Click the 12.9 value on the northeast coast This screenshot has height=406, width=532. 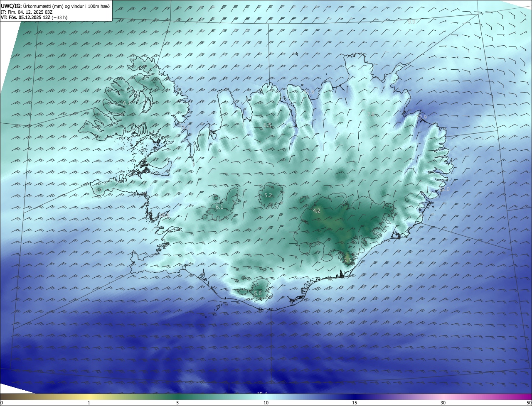tap(421, 117)
